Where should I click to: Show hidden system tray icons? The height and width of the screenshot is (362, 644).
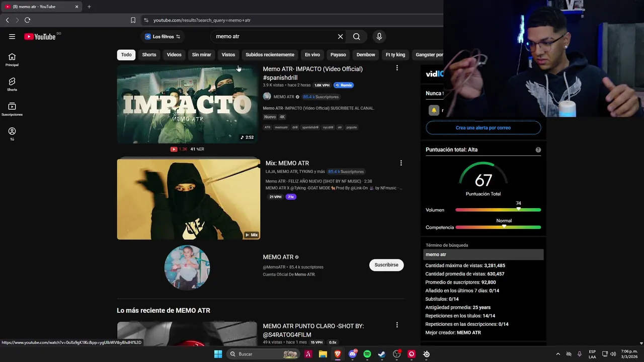click(x=557, y=354)
